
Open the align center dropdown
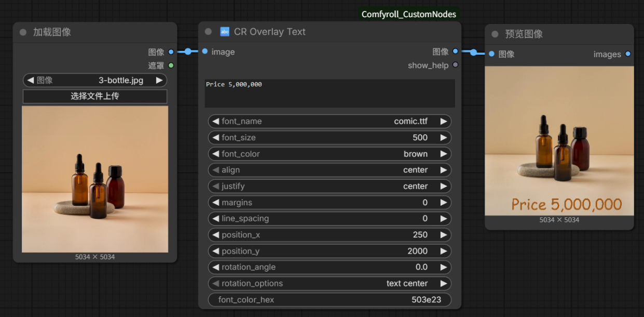coord(330,170)
